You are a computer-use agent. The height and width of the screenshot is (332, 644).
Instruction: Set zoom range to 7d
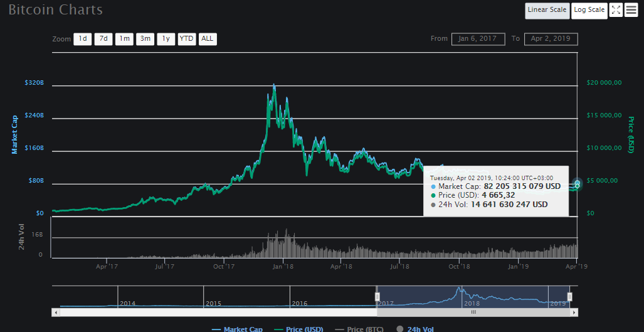click(x=103, y=39)
